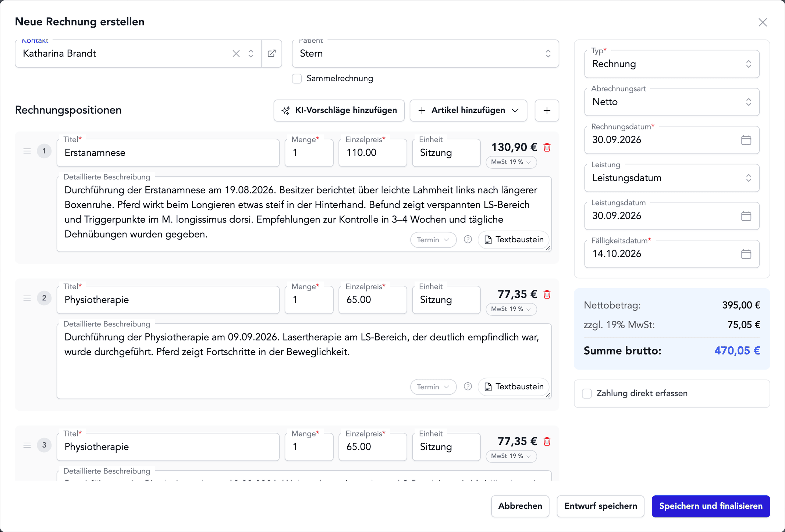
Task: Open the Patient dropdown showing Stern
Action: tap(426, 54)
